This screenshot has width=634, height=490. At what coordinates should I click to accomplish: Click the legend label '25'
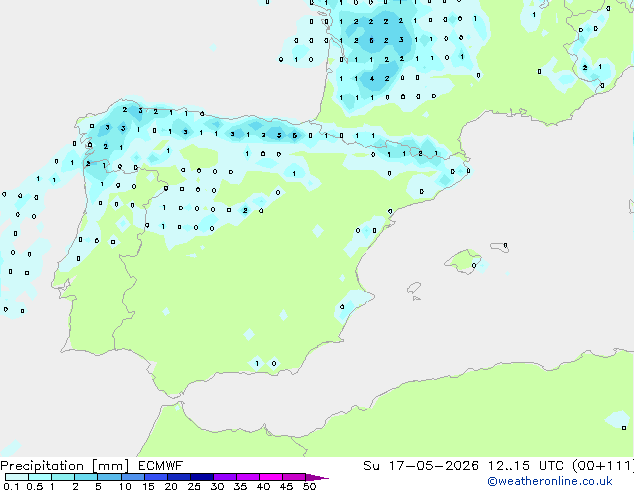point(194,486)
